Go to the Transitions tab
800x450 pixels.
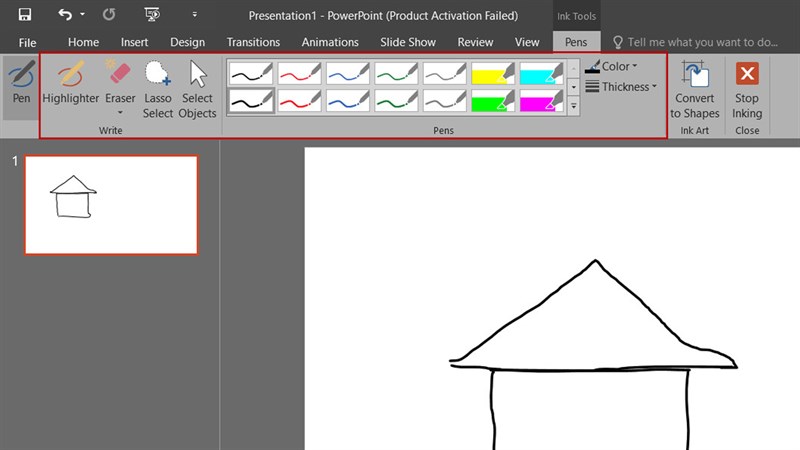coord(253,42)
